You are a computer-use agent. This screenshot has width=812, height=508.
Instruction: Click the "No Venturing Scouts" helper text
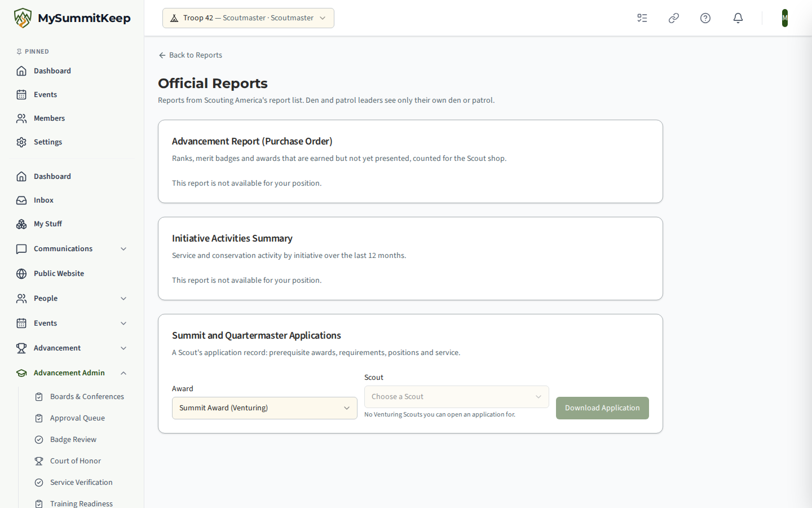tap(440, 414)
